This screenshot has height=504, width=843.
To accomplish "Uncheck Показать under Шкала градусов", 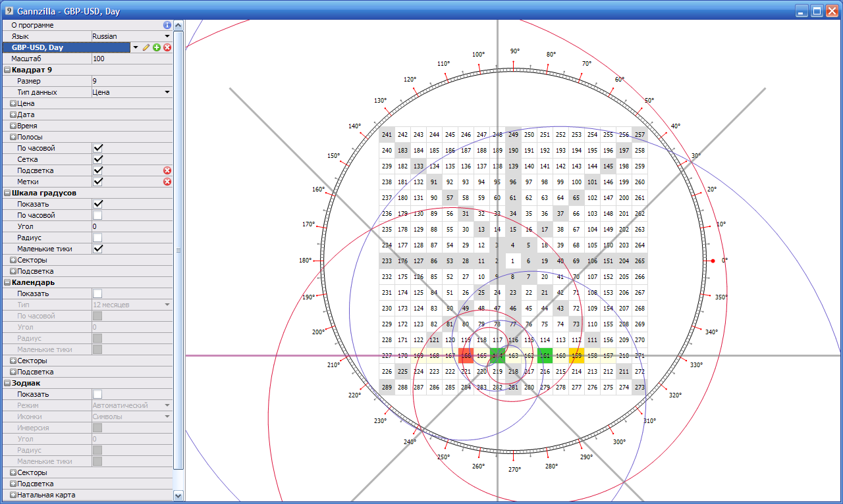I will [x=98, y=204].
